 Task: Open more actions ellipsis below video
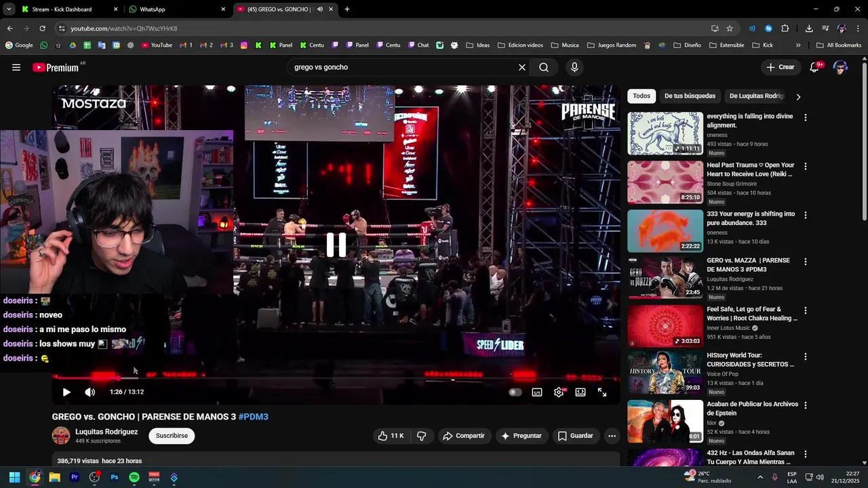tap(612, 436)
